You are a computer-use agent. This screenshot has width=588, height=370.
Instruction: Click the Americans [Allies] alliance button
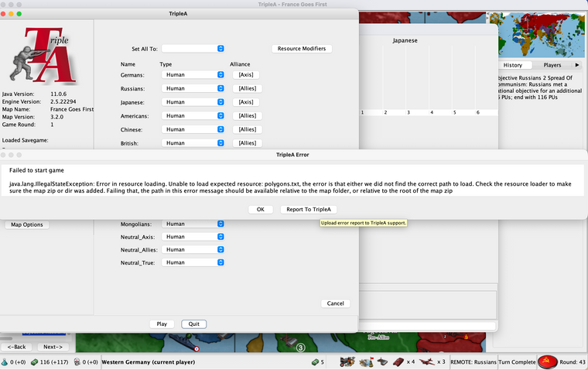tap(248, 115)
